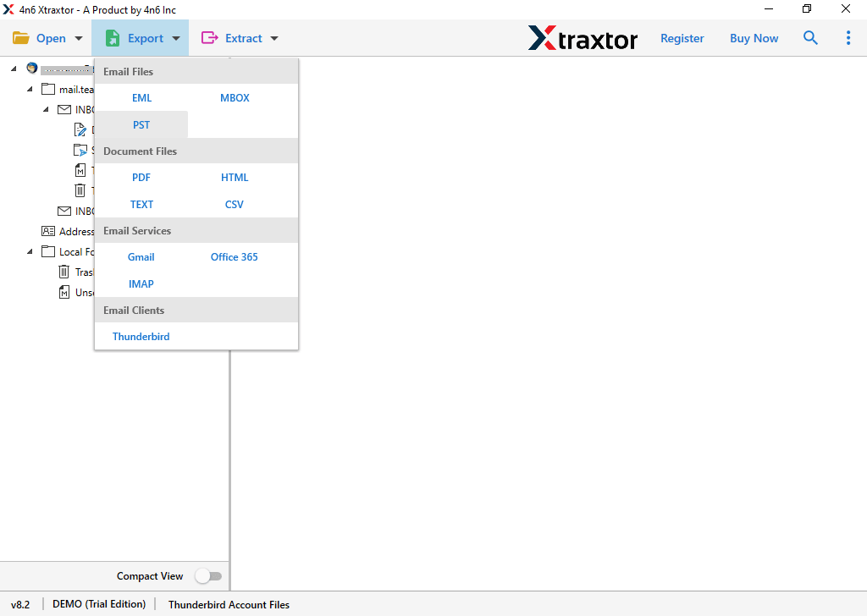Select the Sent folder arrow icon
Viewport: 867px width, 616px height.
coord(80,150)
